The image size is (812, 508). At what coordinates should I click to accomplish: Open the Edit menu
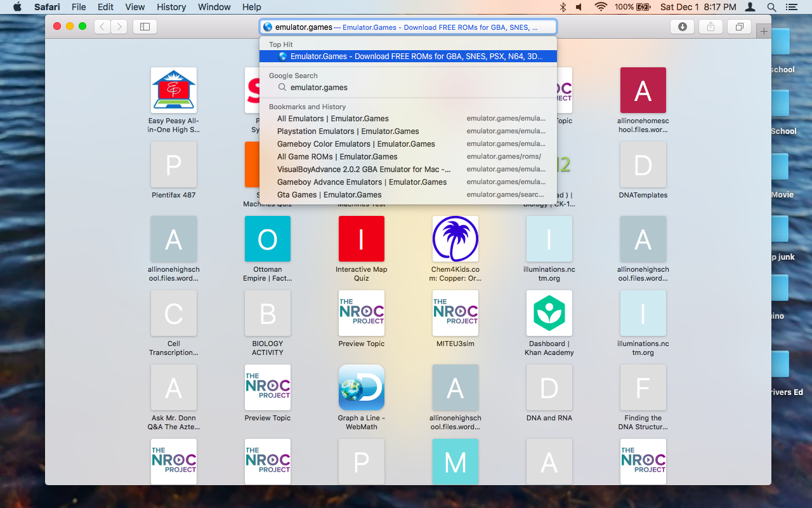click(105, 7)
